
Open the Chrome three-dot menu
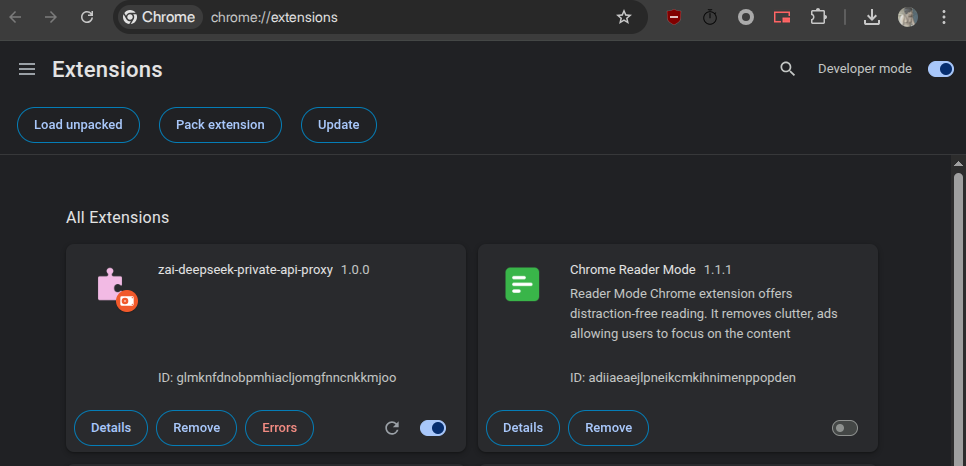pos(944,17)
